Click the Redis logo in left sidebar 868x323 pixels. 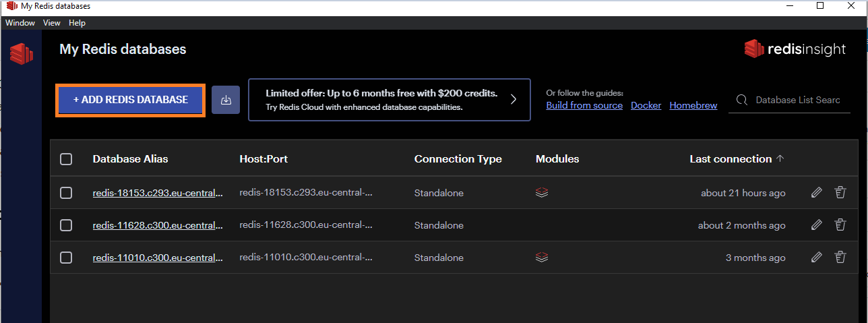pos(22,53)
